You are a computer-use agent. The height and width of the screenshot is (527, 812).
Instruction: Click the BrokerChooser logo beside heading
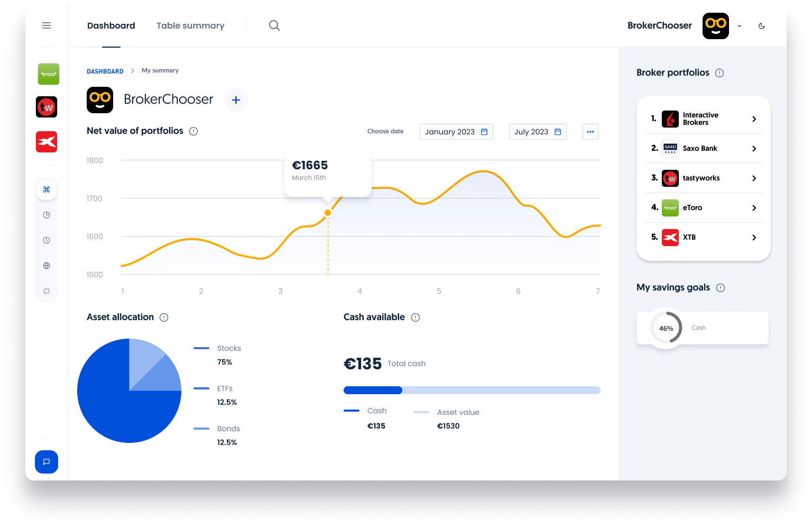(x=100, y=100)
